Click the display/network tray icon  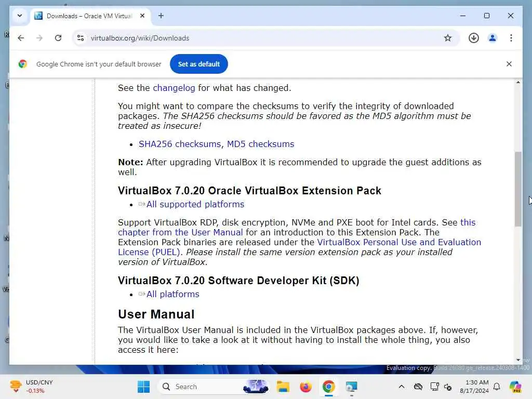click(x=434, y=387)
